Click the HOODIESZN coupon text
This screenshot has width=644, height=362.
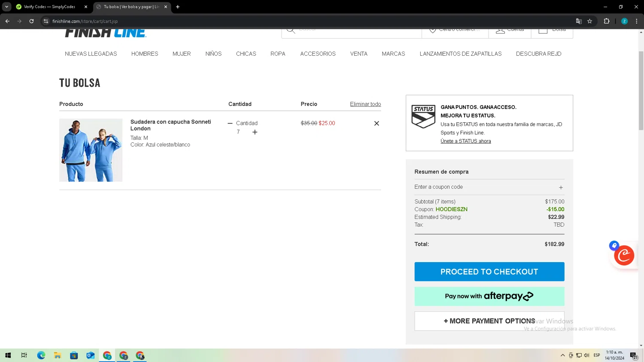click(x=452, y=209)
